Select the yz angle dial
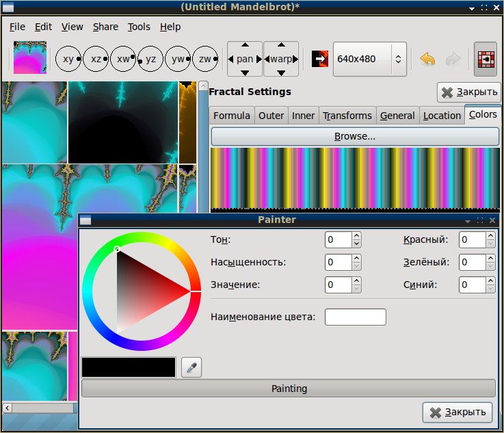Viewport: 504px width, 433px height. pos(150,59)
